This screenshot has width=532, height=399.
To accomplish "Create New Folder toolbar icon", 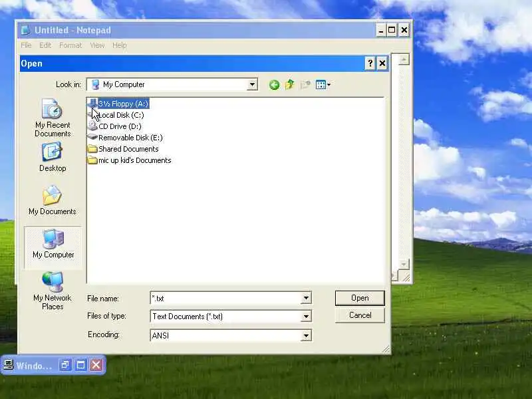I will click(x=305, y=84).
